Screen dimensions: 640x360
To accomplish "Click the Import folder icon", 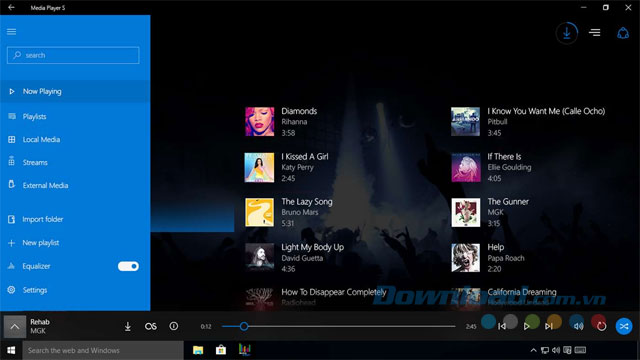I will [x=11, y=219].
